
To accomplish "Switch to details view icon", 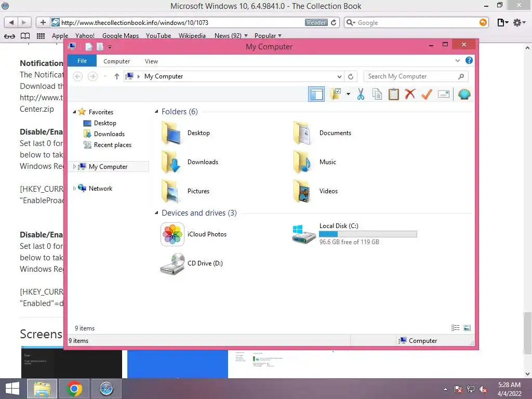I will coord(455,328).
